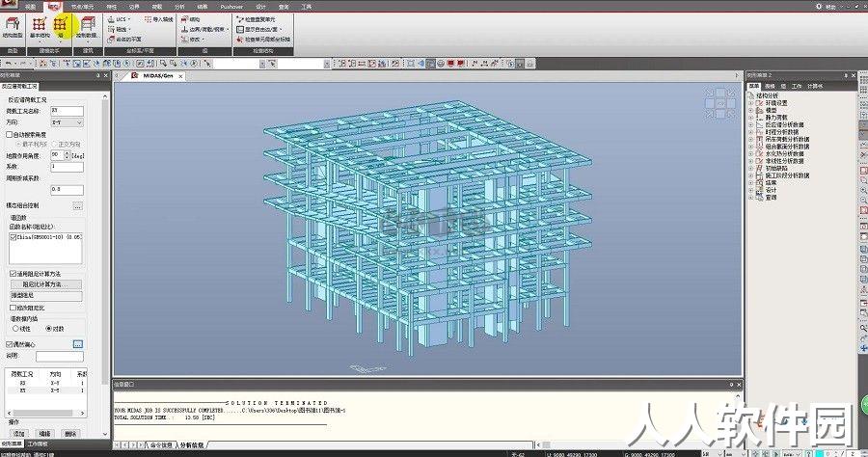Click the red stop-like toolbar icon above viewport
The image size is (868, 457).
[450, 64]
